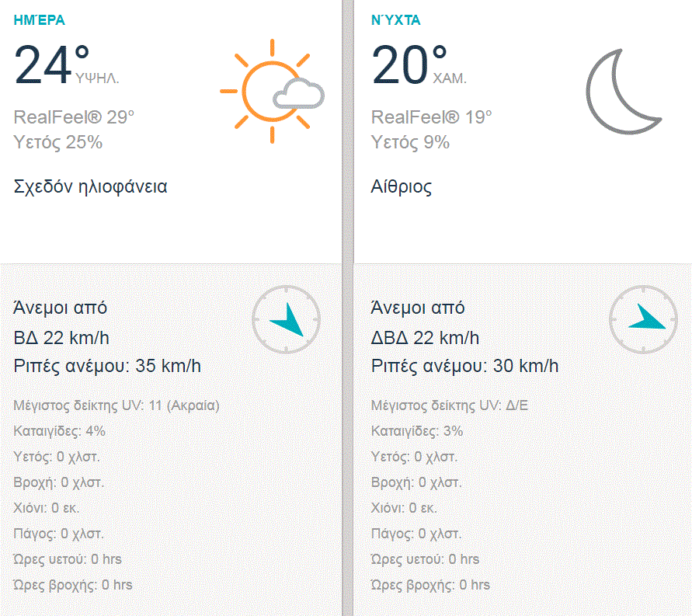Image resolution: width=692 pixels, height=616 pixels.
Task: Select the Υετός 25% daytime value
Action: pyautogui.click(x=58, y=142)
